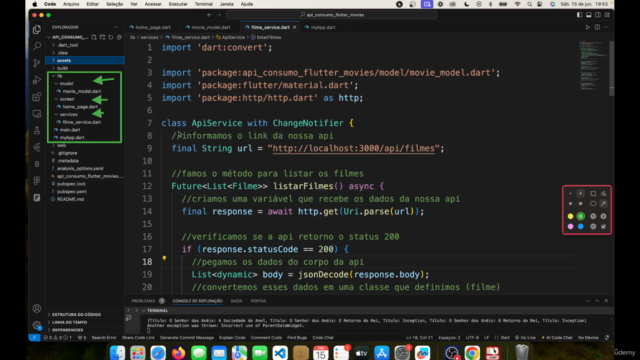
Task: Choose the green color swatch
Action: [580, 216]
